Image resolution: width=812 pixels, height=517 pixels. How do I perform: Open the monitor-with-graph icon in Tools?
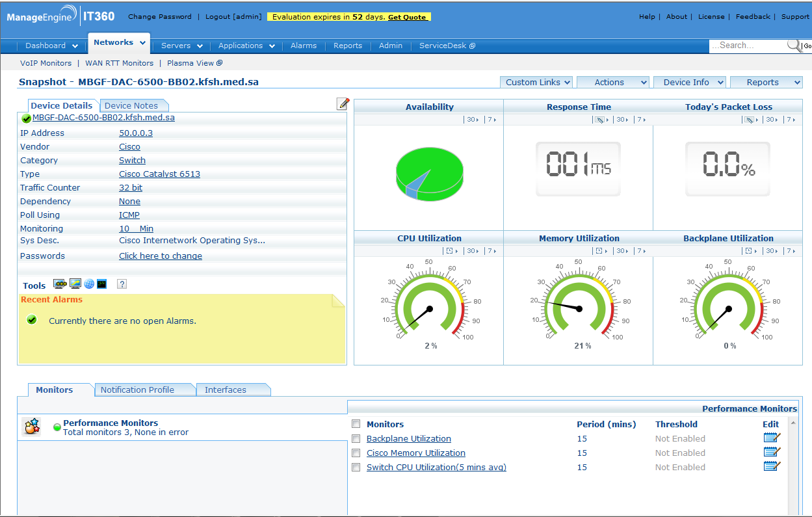point(75,284)
